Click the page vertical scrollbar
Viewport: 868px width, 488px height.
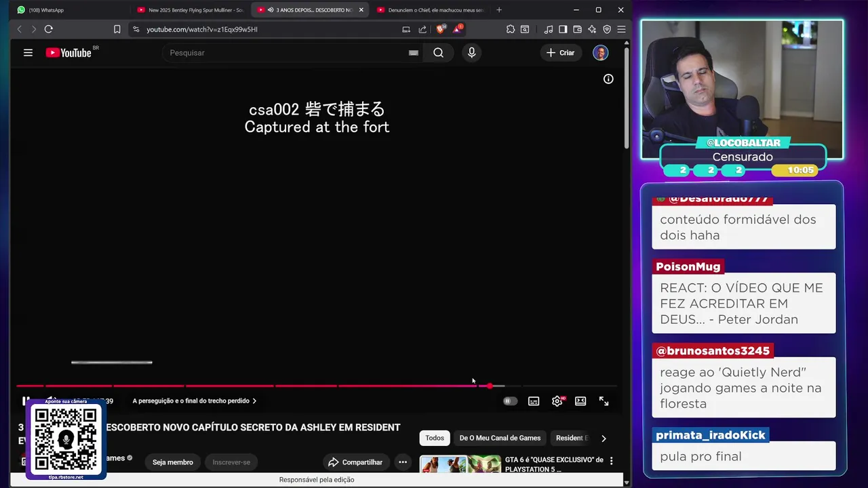click(627, 98)
